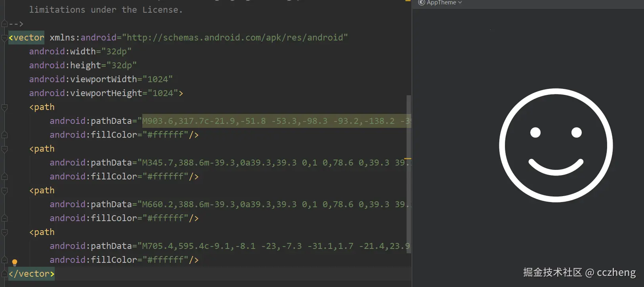Click fold end marker on fillColor line after M903.6

[x=4, y=135]
